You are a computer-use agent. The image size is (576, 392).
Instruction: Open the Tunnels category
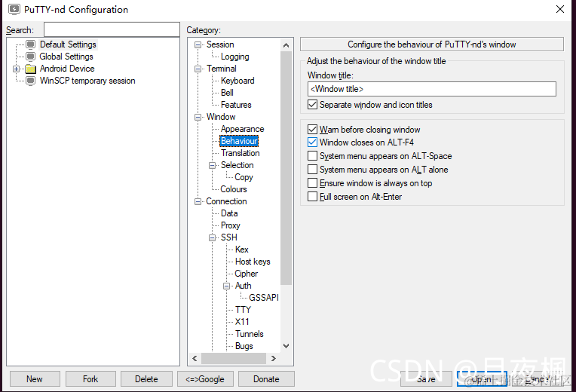click(x=250, y=334)
